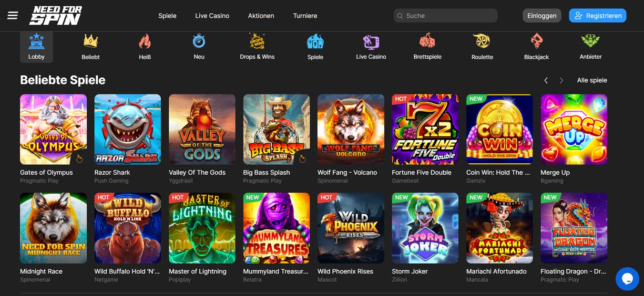Screen dimensions: 644x296
Task: Switch to the Live Casino category tab
Action: [212, 15]
